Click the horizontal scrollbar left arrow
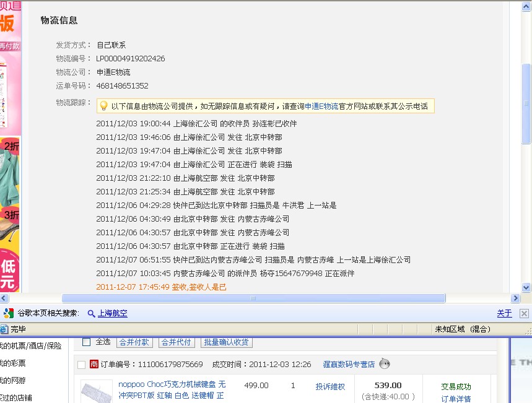Viewport: 532px width, 403px height. coord(4,298)
